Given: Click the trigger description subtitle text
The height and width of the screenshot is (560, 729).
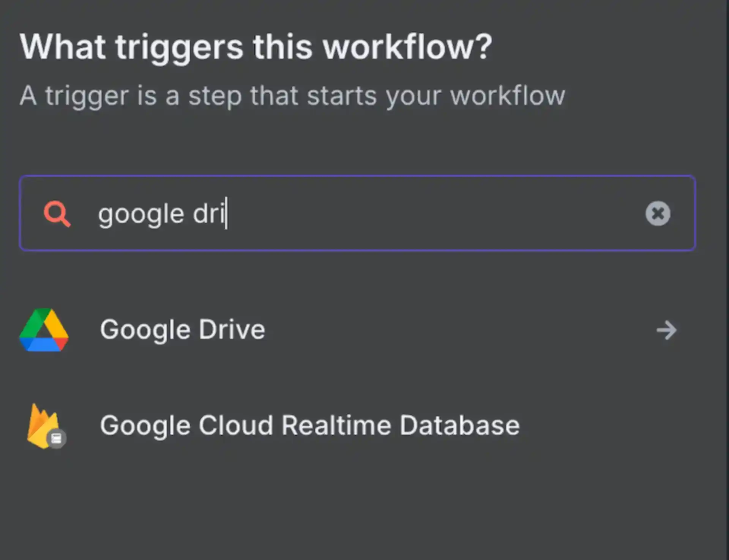Looking at the screenshot, I should (292, 96).
